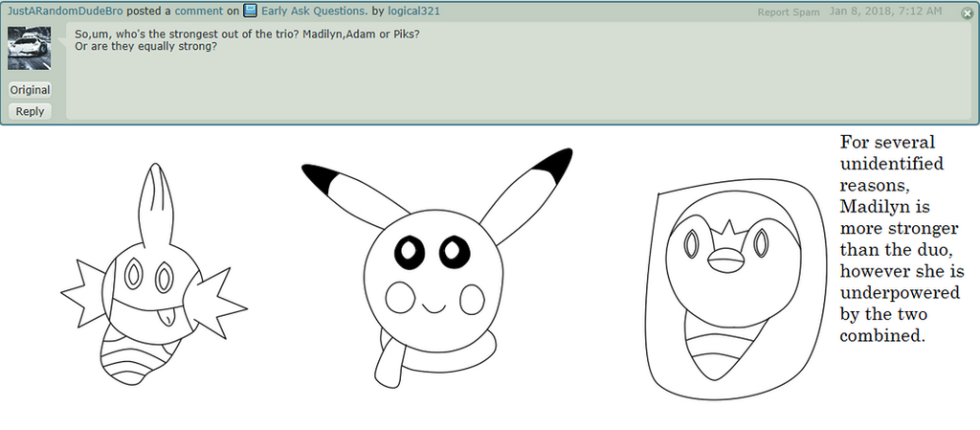Click the 'Original' button
980x430 pixels.
[30, 90]
